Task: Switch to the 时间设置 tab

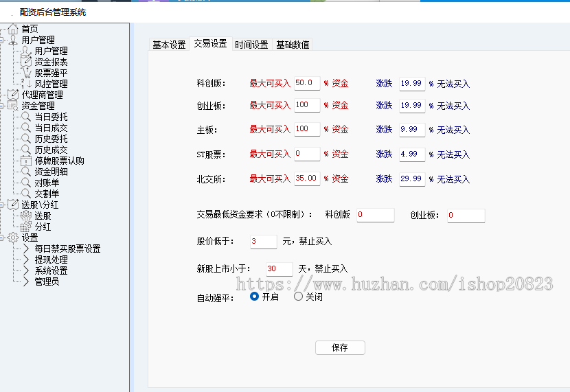Action: (x=251, y=45)
